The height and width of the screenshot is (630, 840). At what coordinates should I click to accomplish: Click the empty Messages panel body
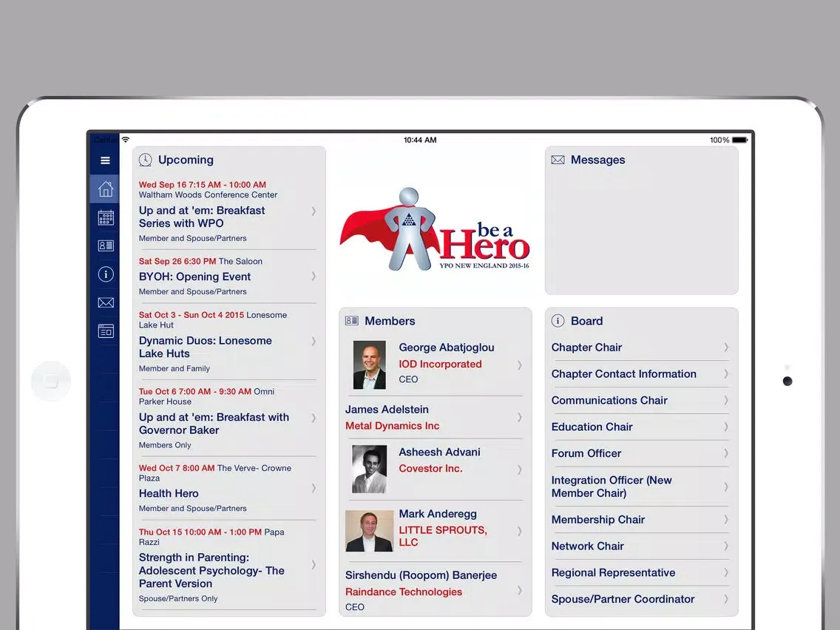[x=641, y=231]
